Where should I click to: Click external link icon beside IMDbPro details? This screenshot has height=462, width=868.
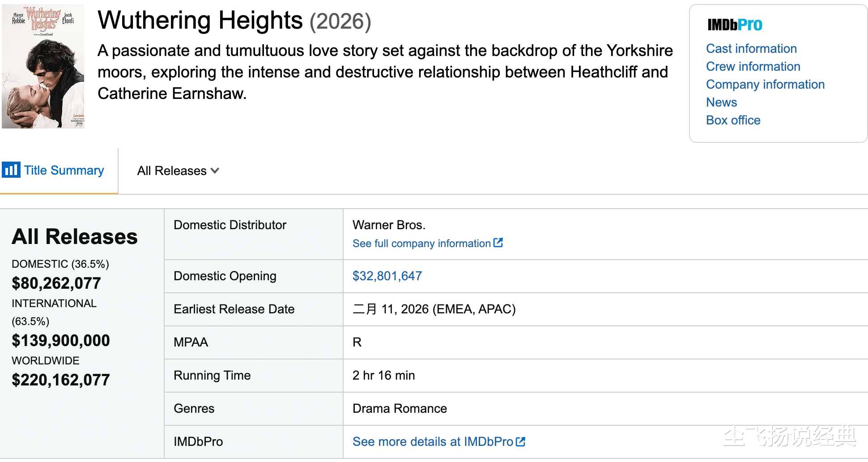coord(520,441)
